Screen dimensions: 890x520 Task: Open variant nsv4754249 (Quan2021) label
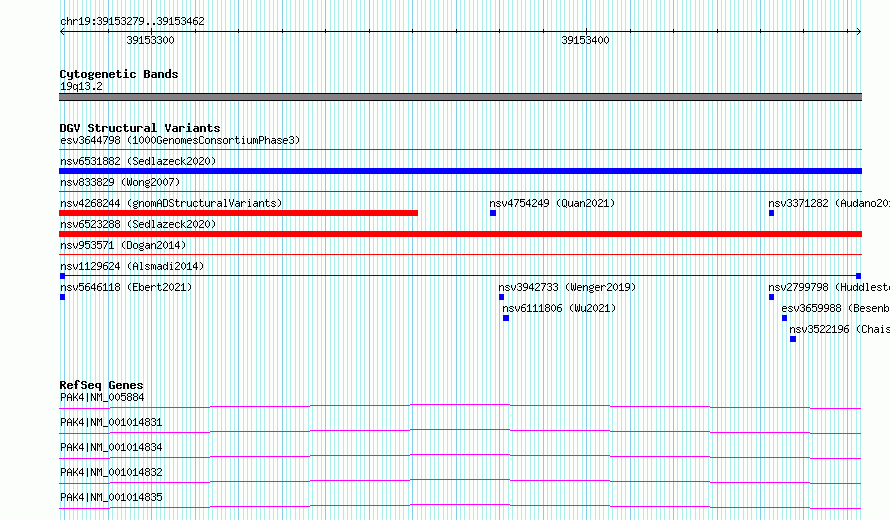pyautogui.click(x=552, y=203)
